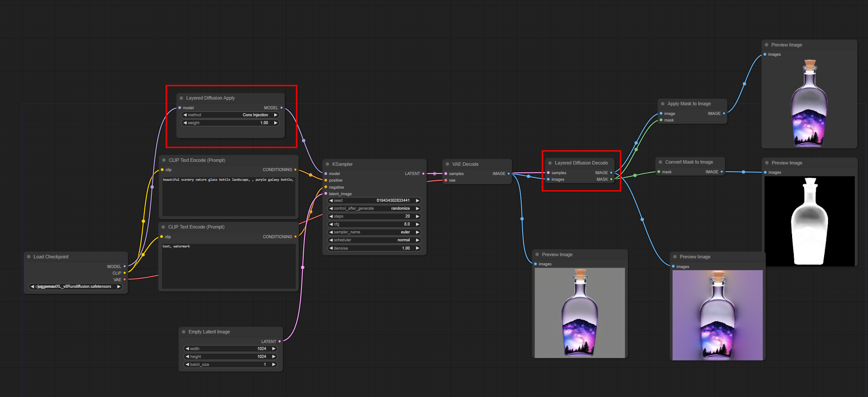Open the sampler_name euler selector
The height and width of the screenshot is (397, 868).
point(374,232)
